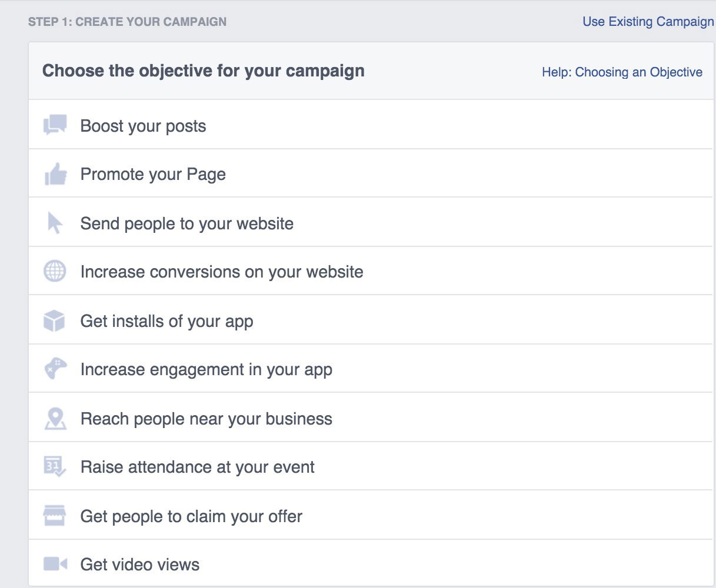
Task: Click the globe conversions icon
Action: coord(55,272)
